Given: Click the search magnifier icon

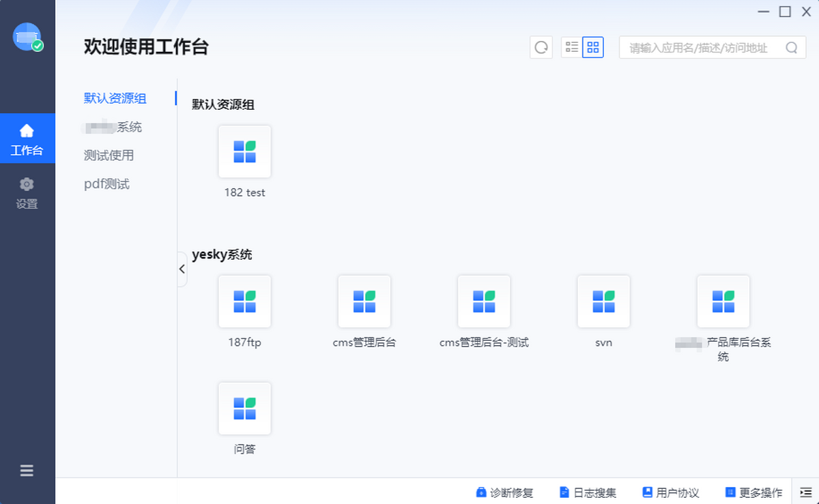Looking at the screenshot, I should click(x=792, y=48).
